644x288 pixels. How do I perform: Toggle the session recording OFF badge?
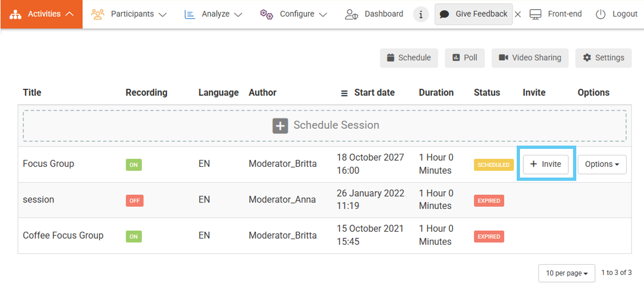pyautogui.click(x=134, y=200)
